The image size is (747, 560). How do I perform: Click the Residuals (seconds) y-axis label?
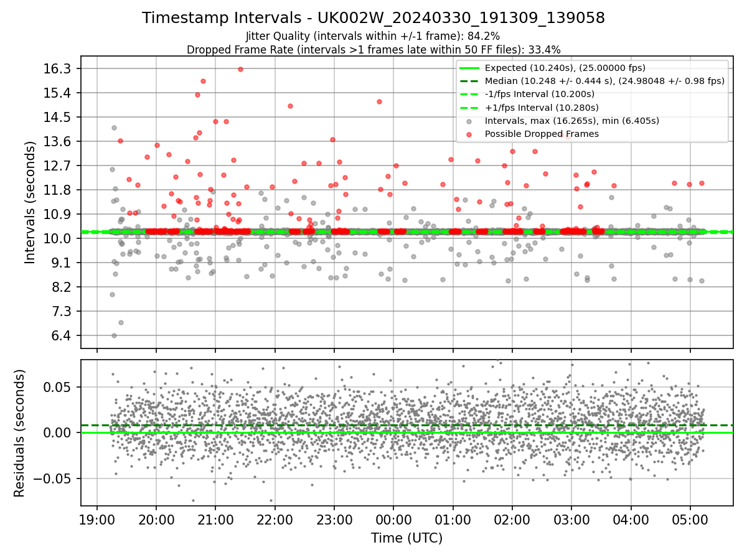20,433
